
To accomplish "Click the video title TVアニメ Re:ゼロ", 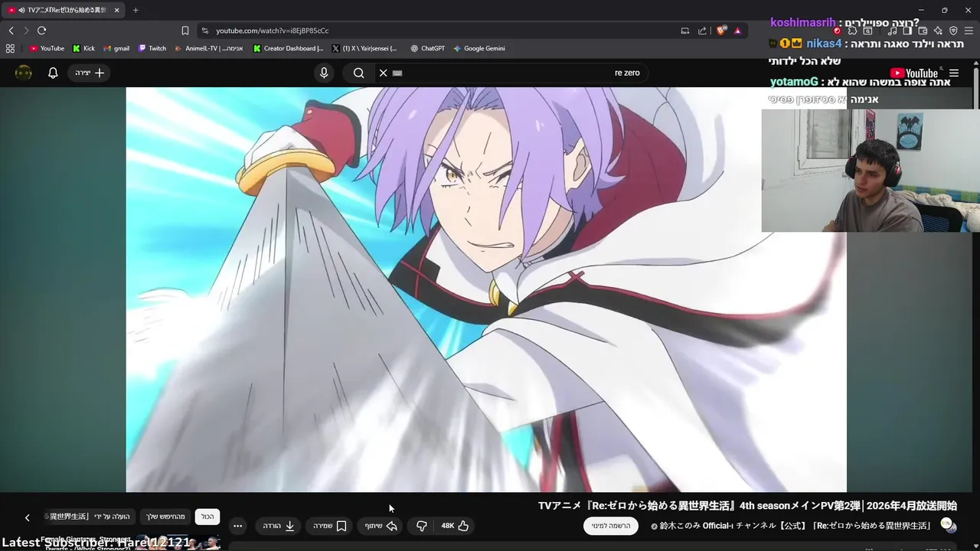I will click(x=747, y=506).
